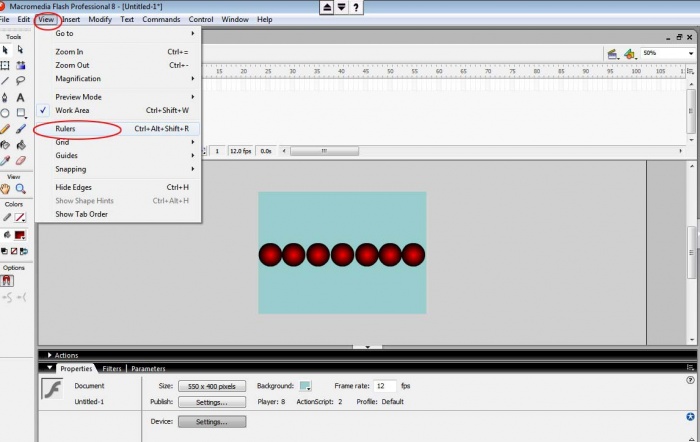This screenshot has height=442, width=700.
Task: Select the Brush tool
Action: pos(21,129)
